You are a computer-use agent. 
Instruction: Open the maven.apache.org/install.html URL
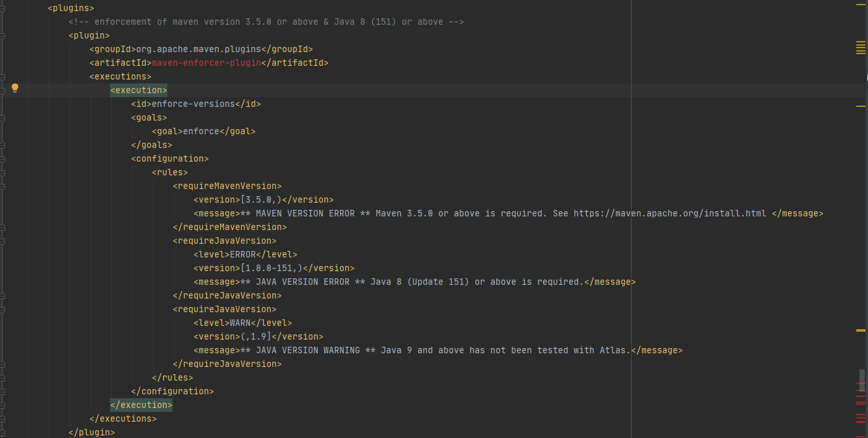click(670, 213)
